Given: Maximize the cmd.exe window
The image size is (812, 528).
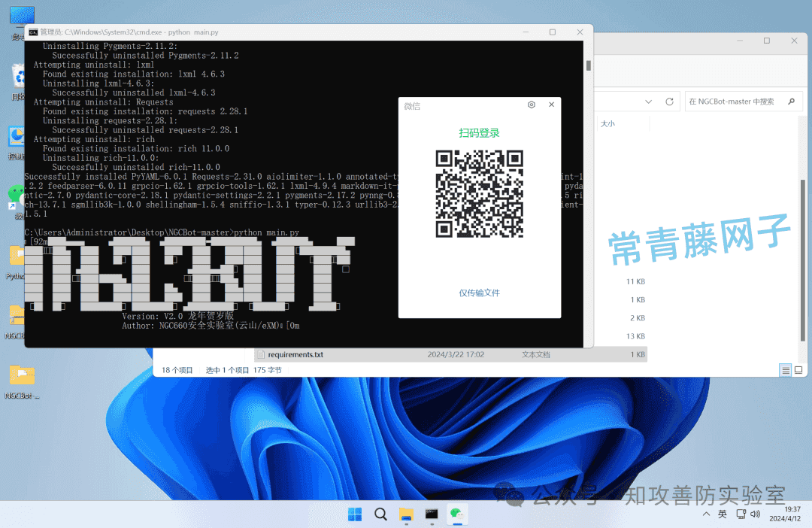Looking at the screenshot, I should tap(553, 32).
